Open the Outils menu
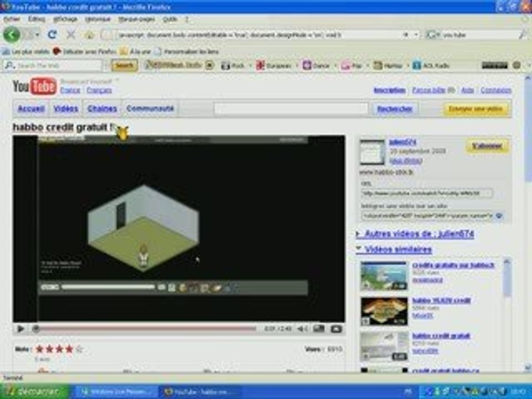The width and height of the screenshot is (532, 399). click(170, 19)
